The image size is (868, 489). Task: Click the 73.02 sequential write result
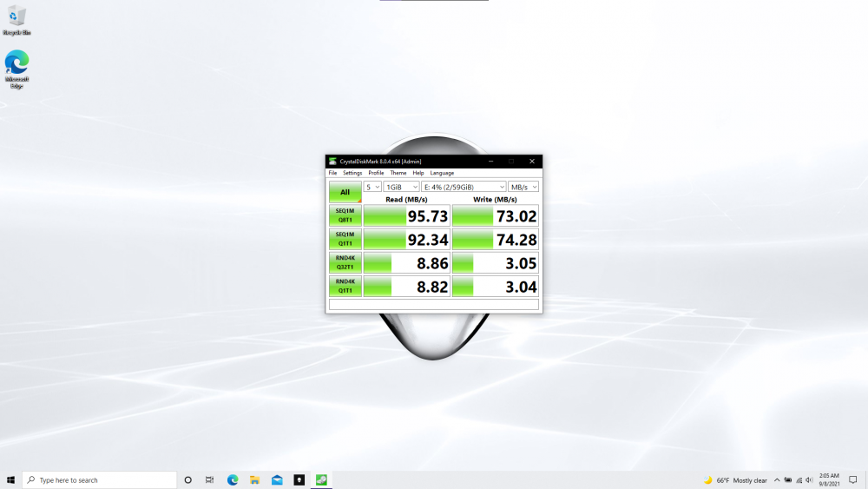click(496, 216)
